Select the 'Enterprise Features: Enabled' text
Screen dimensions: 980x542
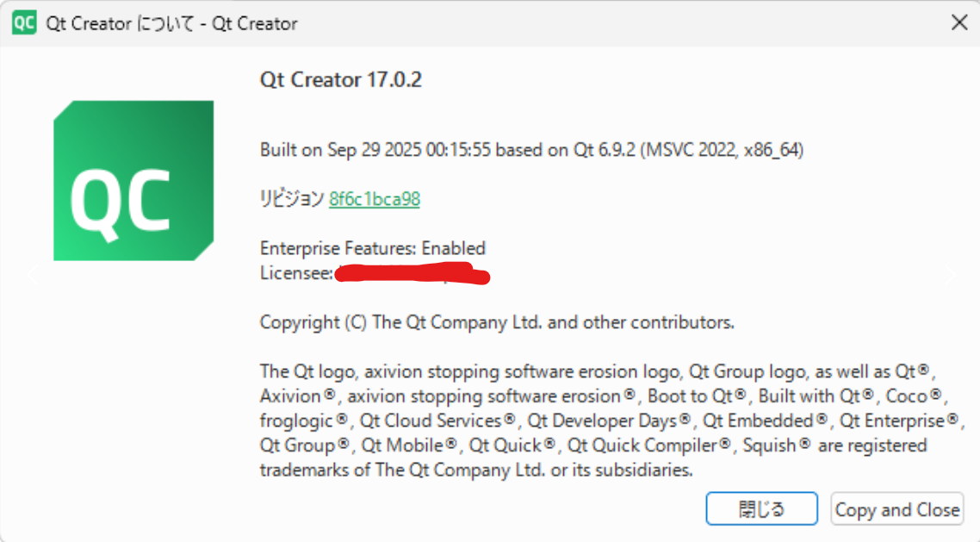[x=373, y=248]
